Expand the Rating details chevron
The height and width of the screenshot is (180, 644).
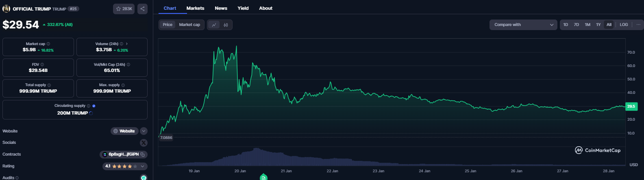click(143, 166)
